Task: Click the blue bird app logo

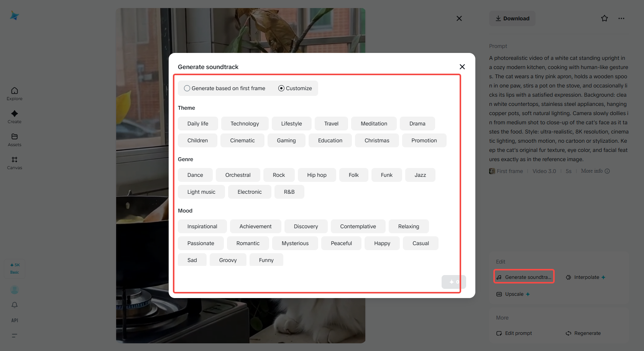Action: tap(15, 15)
